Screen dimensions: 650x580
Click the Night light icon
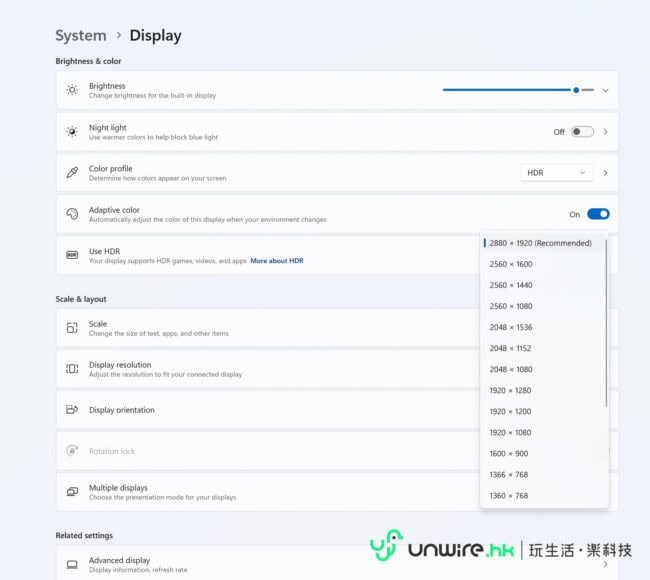pos(72,131)
